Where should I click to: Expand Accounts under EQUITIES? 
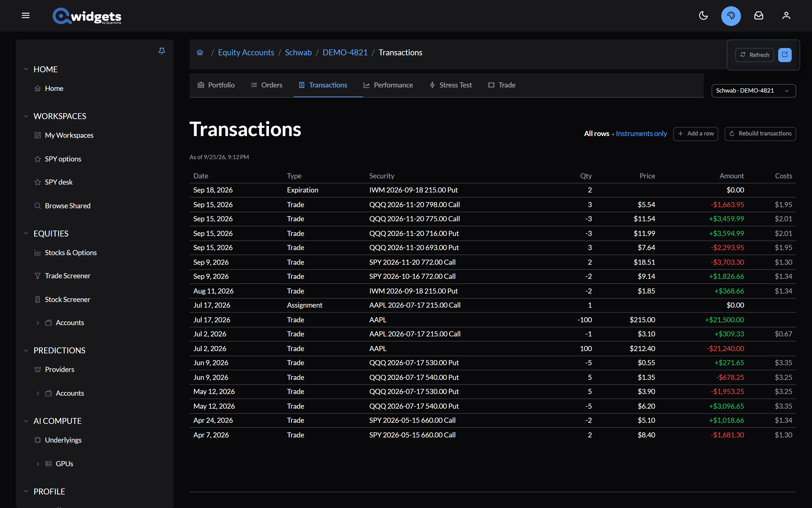pos(37,323)
